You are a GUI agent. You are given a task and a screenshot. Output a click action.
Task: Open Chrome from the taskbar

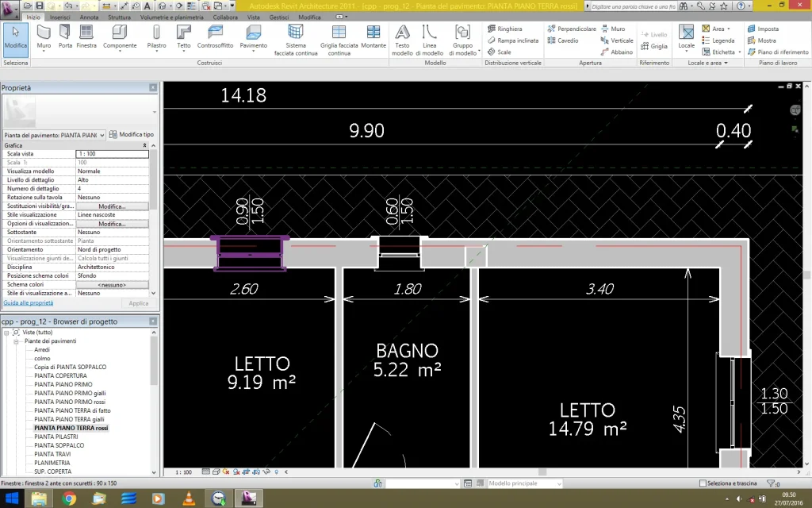69,498
